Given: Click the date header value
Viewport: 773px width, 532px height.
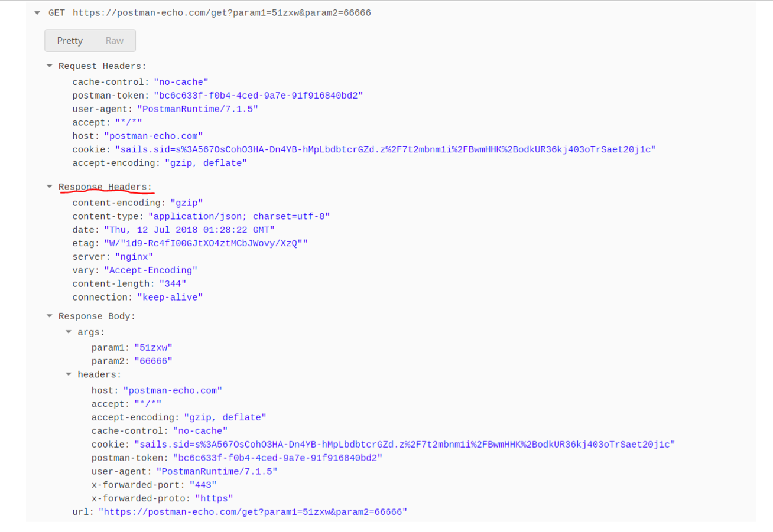Looking at the screenshot, I should (x=189, y=230).
